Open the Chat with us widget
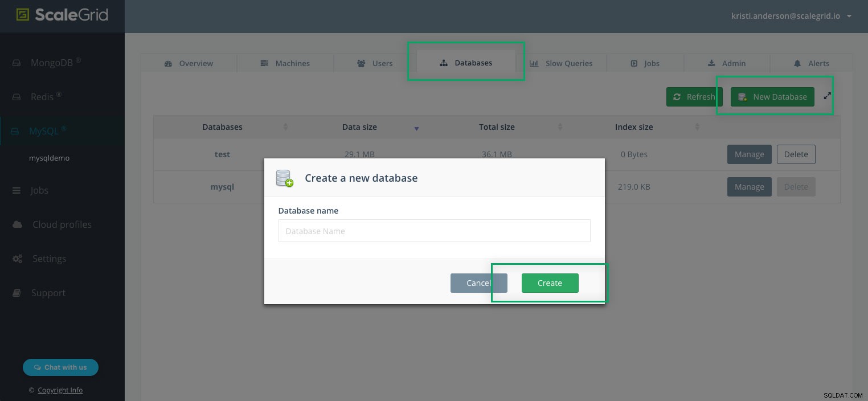This screenshot has width=868, height=401. click(60, 367)
